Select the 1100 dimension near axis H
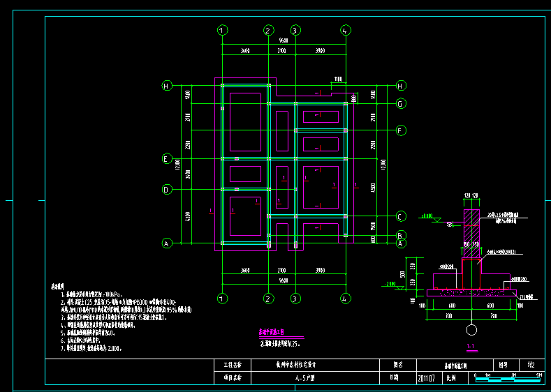551x392 pixels. click(x=338, y=80)
